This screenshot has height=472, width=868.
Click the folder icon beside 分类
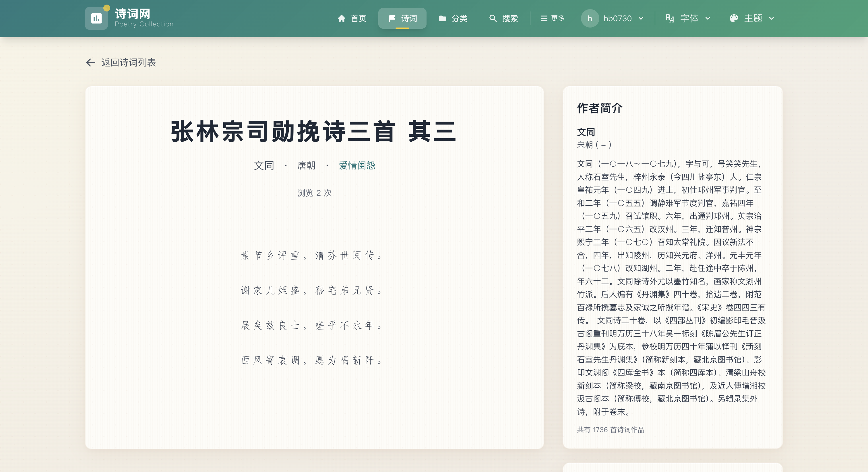[x=442, y=18]
